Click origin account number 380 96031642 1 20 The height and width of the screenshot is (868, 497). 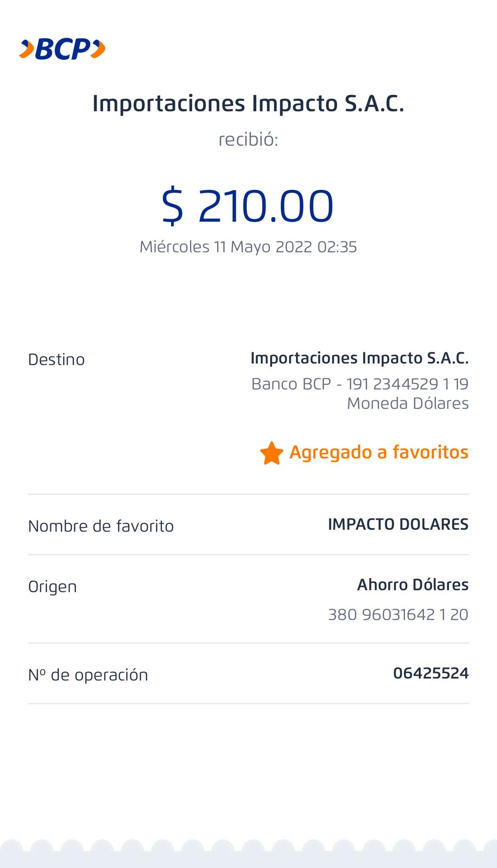[x=398, y=615]
